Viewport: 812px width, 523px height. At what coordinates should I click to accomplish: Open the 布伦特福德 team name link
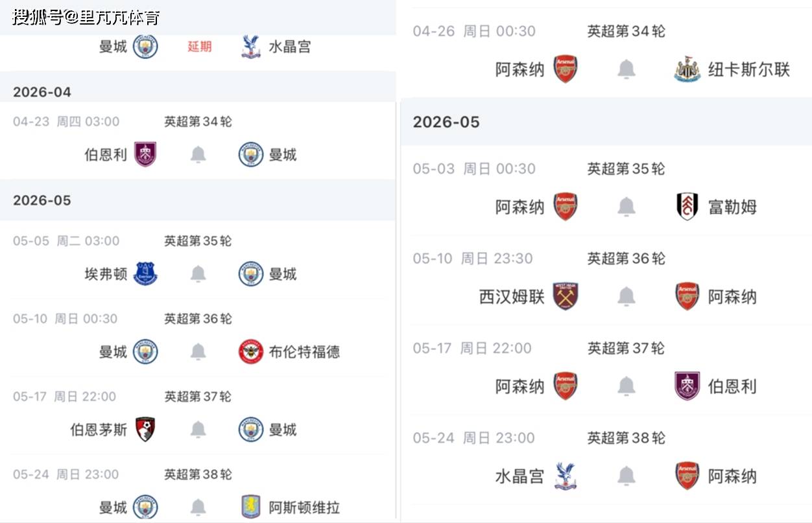[304, 352]
